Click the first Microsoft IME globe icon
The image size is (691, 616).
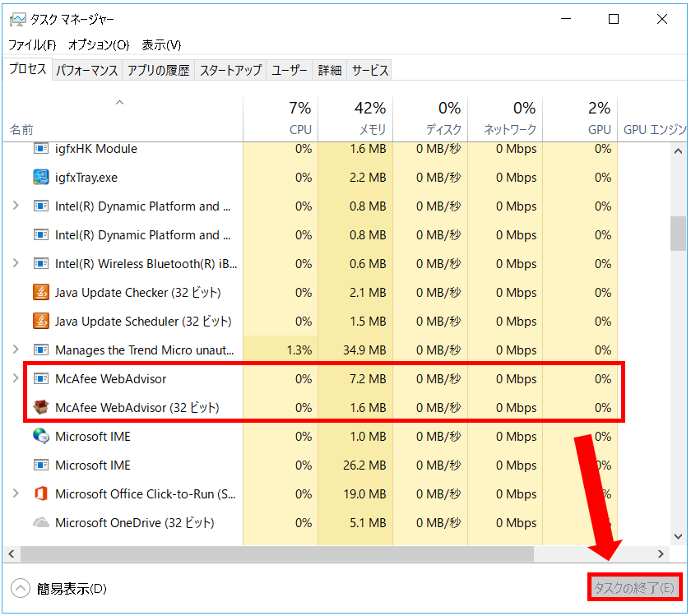click(x=41, y=436)
